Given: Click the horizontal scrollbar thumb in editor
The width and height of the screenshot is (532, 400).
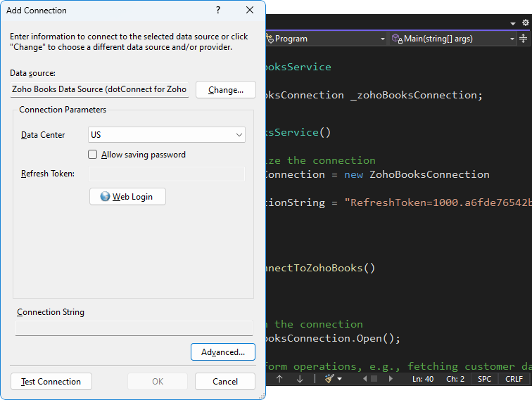Looking at the screenshot, I should coord(374,379).
